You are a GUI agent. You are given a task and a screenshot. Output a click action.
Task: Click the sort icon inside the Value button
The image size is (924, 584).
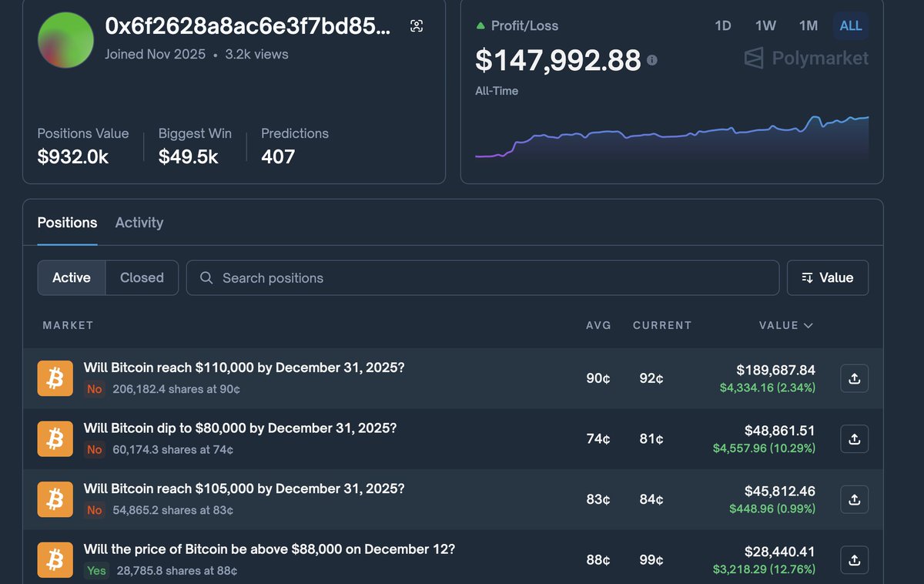click(805, 277)
